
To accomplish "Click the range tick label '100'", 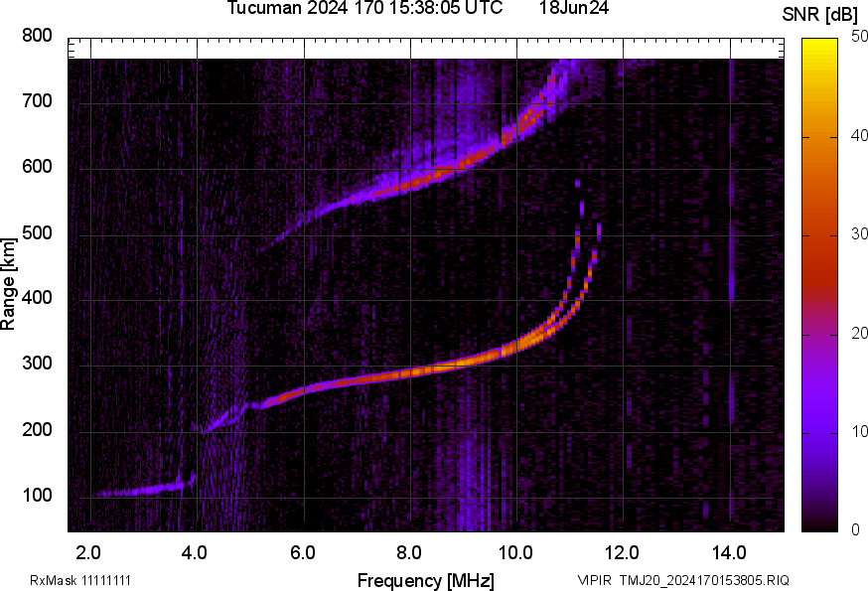I will [x=37, y=495].
